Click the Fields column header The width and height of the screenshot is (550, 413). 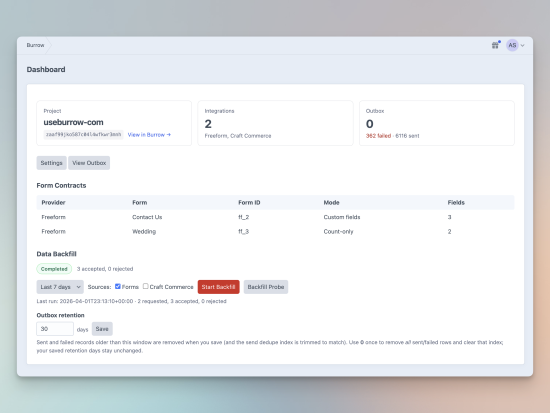[456, 202]
